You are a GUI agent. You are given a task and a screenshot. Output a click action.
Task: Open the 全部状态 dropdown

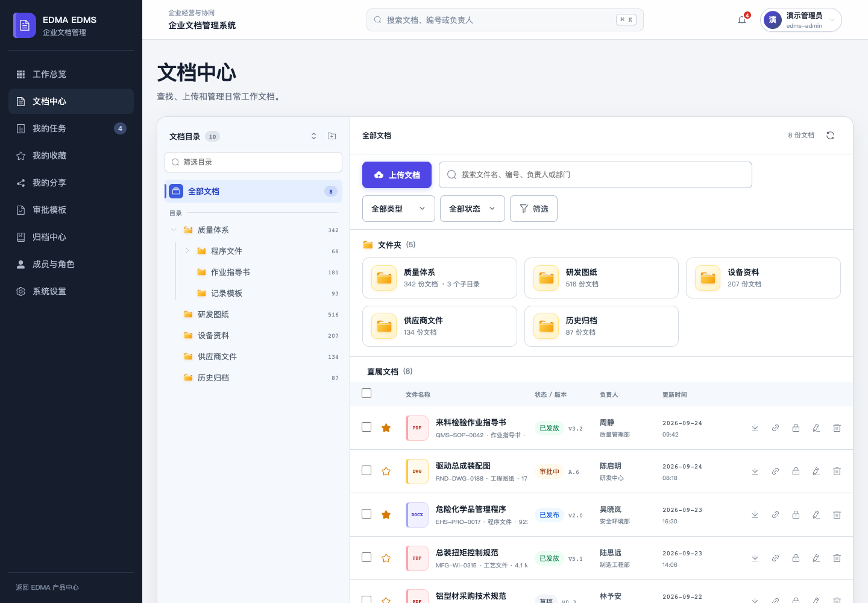pos(473,209)
